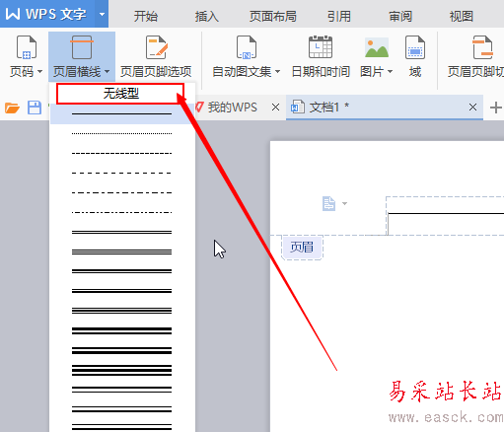Select the dotted line style
The image size is (504, 432).
pyautogui.click(x=121, y=133)
